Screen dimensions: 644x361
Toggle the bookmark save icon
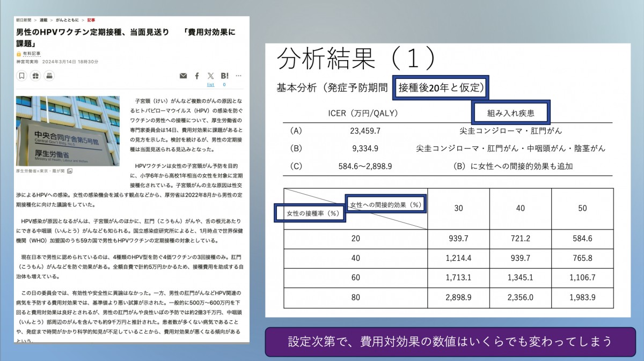[x=22, y=76]
